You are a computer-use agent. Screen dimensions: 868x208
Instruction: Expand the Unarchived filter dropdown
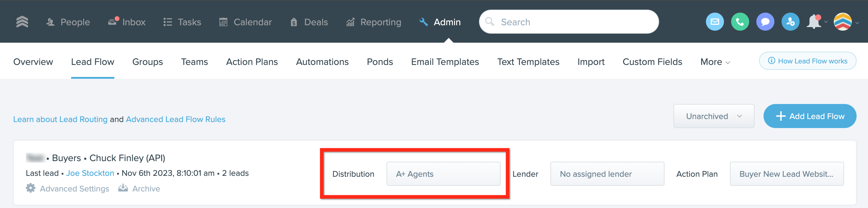714,116
